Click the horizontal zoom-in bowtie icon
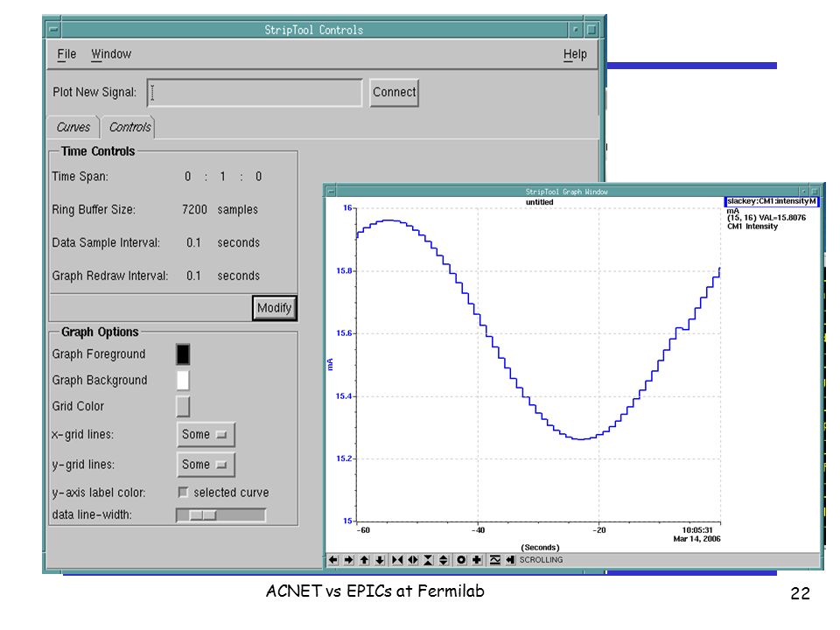 tap(397, 560)
